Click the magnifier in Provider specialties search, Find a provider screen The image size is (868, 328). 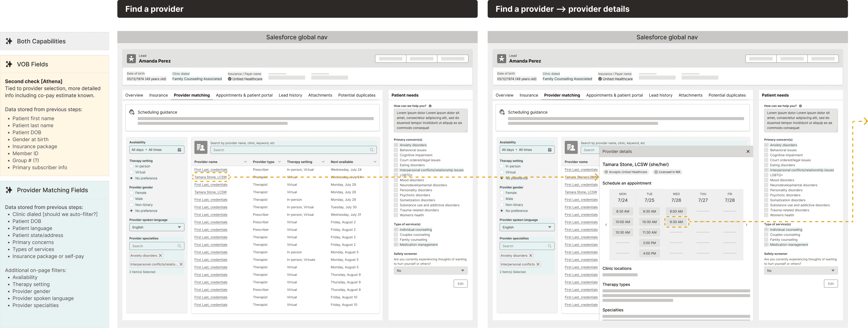pyautogui.click(x=179, y=246)
